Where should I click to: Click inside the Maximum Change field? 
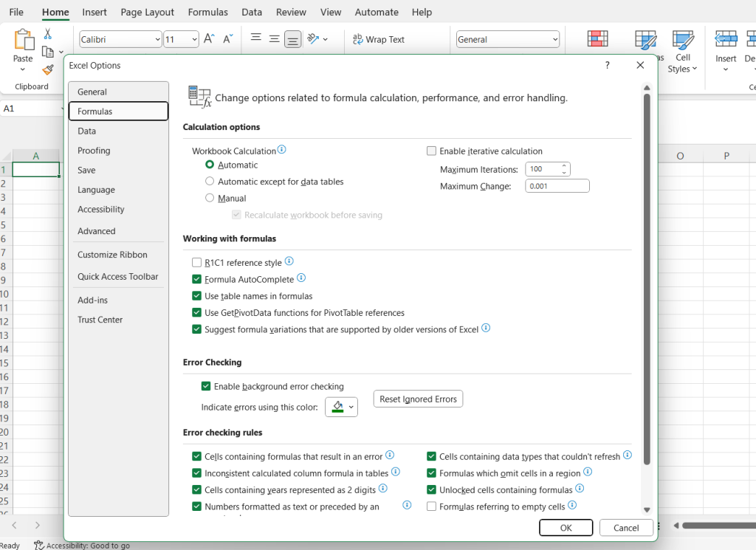tap(557, 186)
